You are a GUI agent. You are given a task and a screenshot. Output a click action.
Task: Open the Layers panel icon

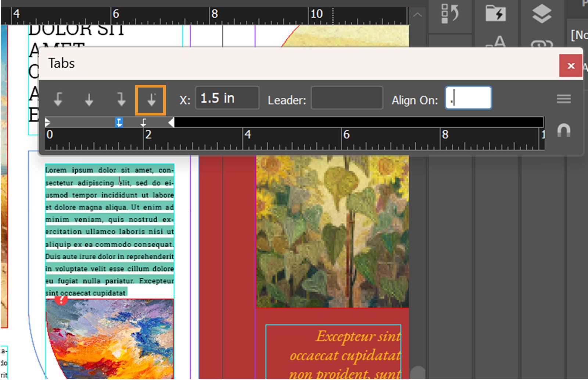(x=542, y=14)
